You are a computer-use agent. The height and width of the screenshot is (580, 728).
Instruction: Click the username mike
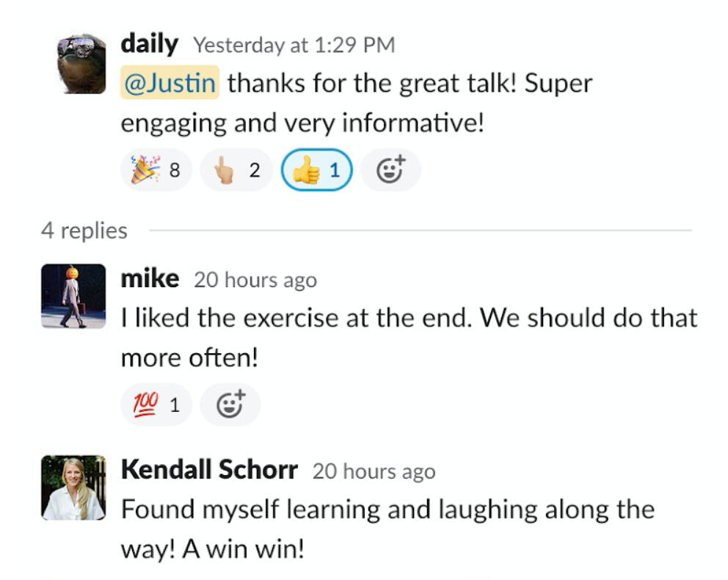(150, 279)
